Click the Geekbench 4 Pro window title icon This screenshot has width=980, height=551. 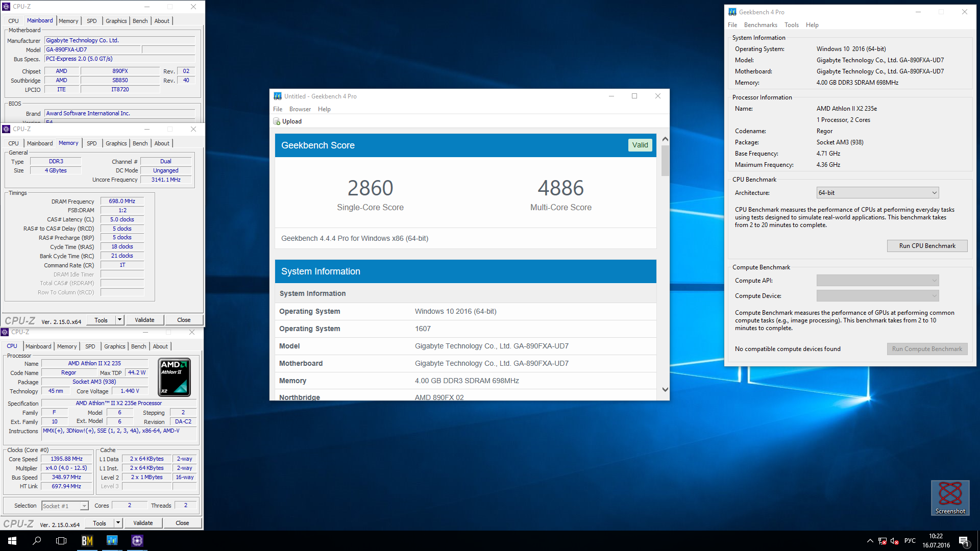(x=732, y=12)
